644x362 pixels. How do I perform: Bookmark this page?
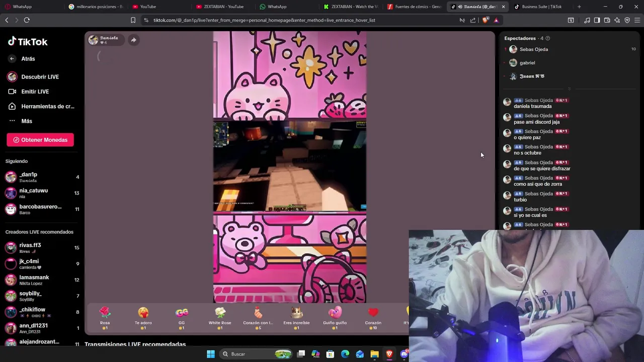[x=133, y=20]
